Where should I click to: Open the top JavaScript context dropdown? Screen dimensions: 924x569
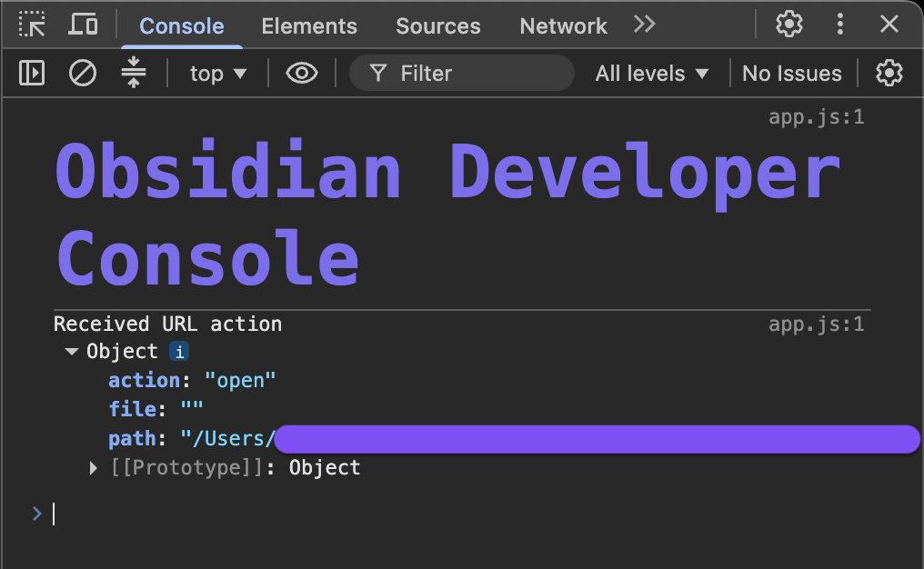217,74
